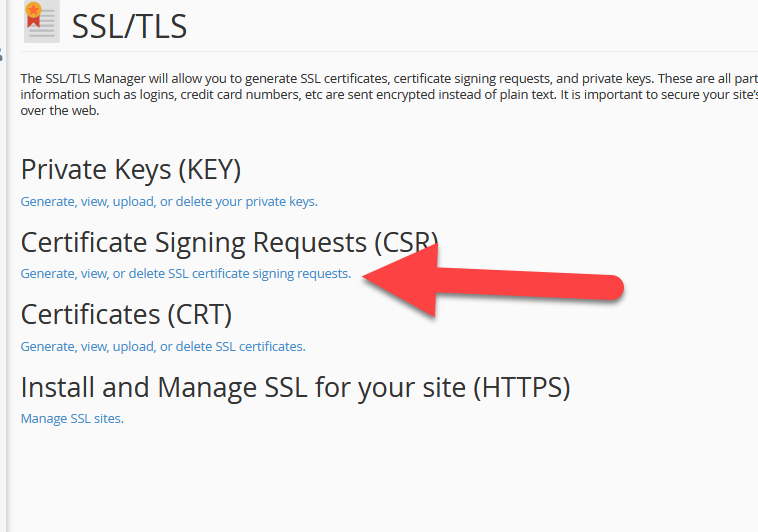Select the Certificates (CRT) heading
The height and width of the screenshot is (532, 758).
coord(126,315)
